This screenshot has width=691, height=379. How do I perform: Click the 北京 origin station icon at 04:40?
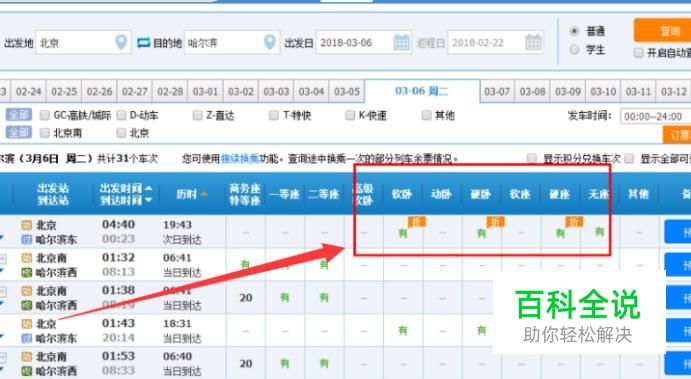(x=26, y=225)
